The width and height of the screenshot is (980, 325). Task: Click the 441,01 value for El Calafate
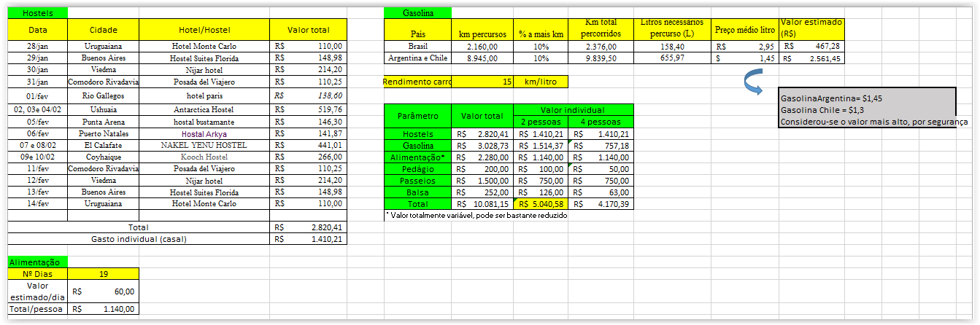(308, 145)
